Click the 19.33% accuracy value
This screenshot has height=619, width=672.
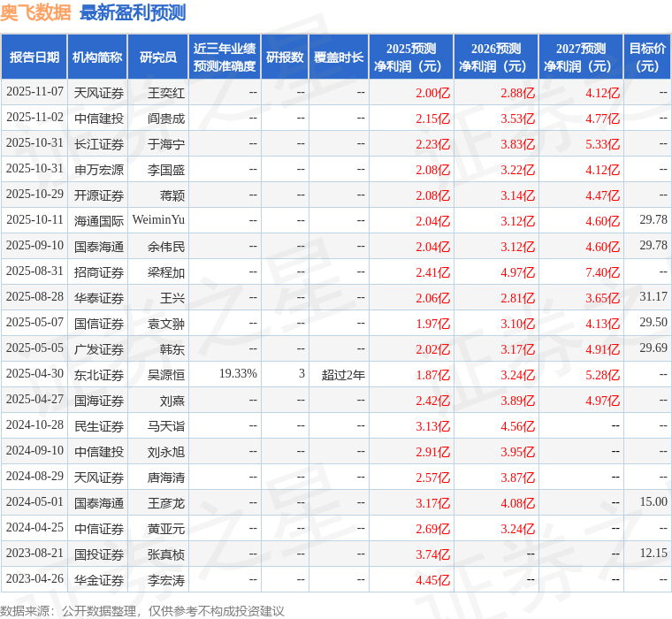pyautogui.click(x=238, y=374)
